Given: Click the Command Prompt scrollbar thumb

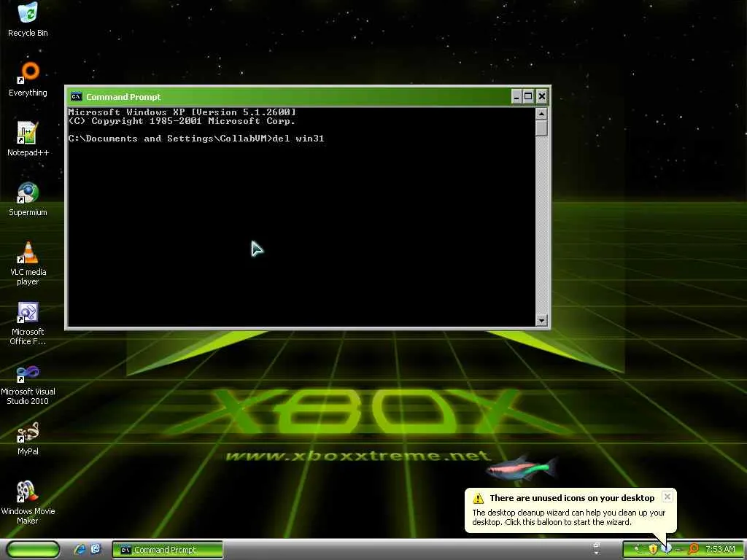Looking at the screenshot, I should pos(541,128).
